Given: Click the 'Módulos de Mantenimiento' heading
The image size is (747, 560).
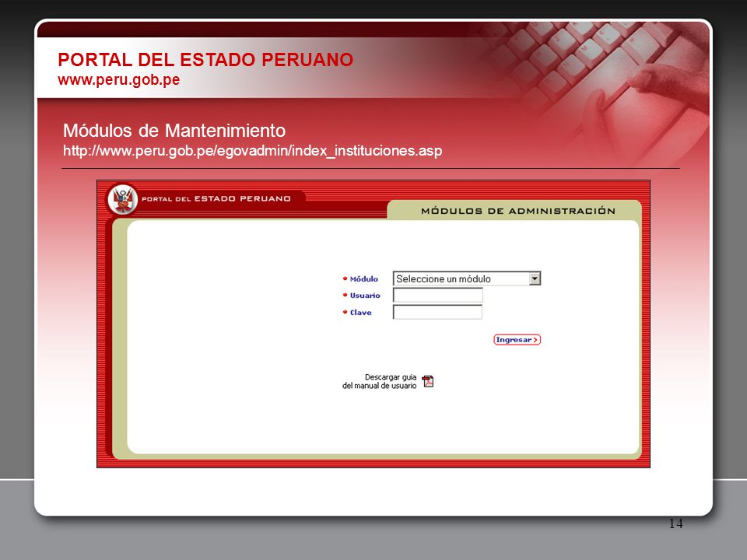Looking at the screenshot, I should coord(174,131).
